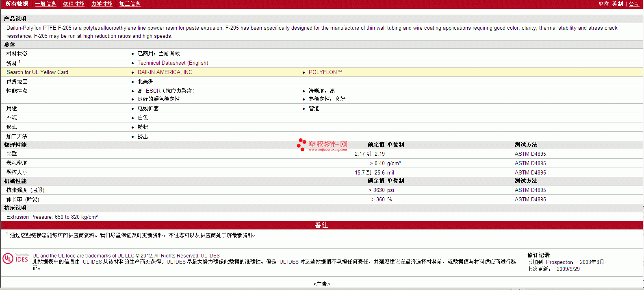
Task: Open the 加工信息 tab
Action: tap(130, 4)
